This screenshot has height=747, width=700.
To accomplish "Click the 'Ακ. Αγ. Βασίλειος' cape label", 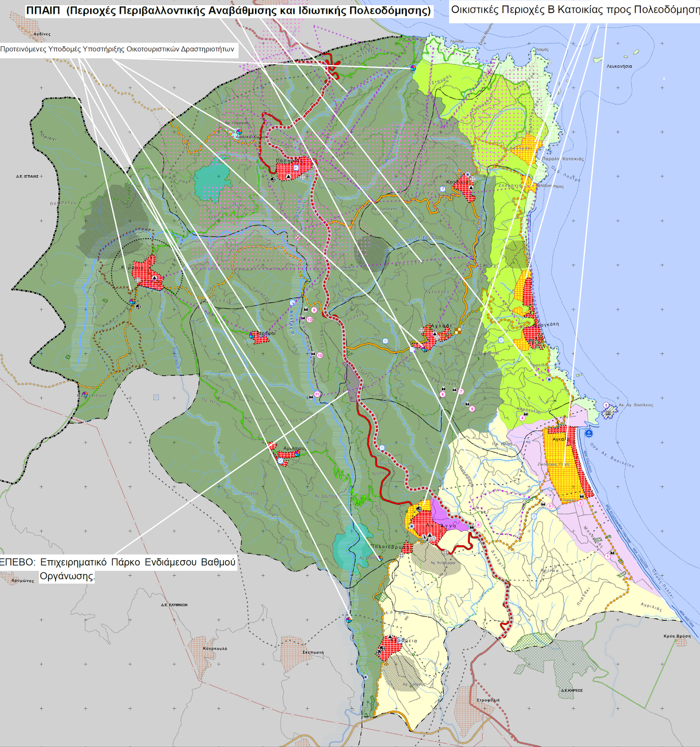I will tap(636, 405).
